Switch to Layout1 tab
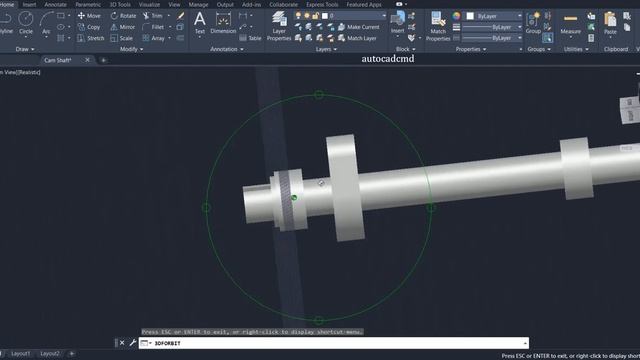 [20, 353]
